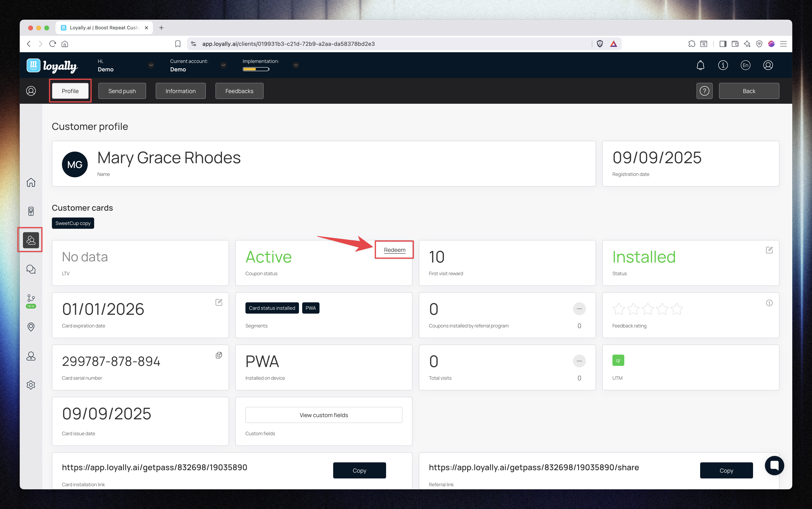
Task: Switch to the Feedbacks tab
Action: pos(239,91)
